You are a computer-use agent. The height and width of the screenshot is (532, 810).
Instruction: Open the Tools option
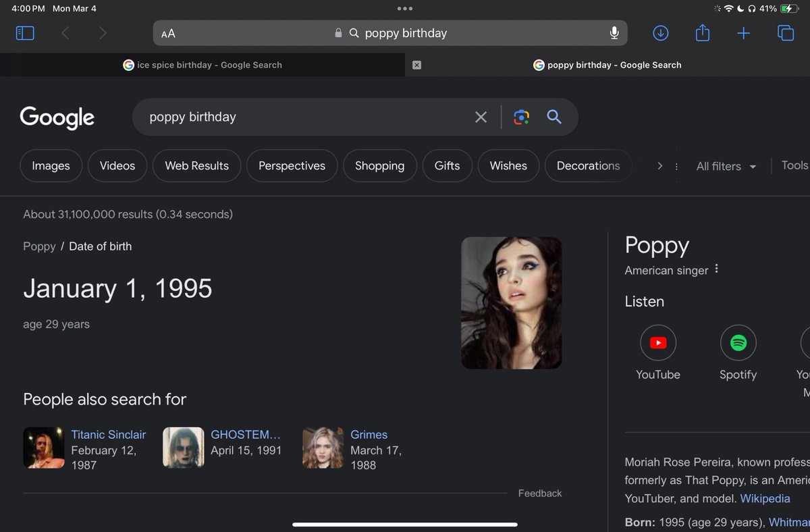click(x=795, y=165)
